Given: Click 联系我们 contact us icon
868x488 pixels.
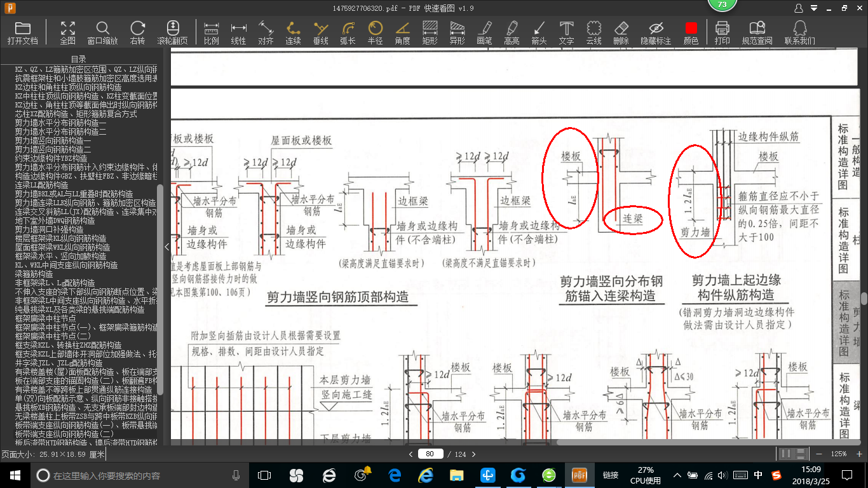Looking at the screenshot, I should tap(799, 32).
